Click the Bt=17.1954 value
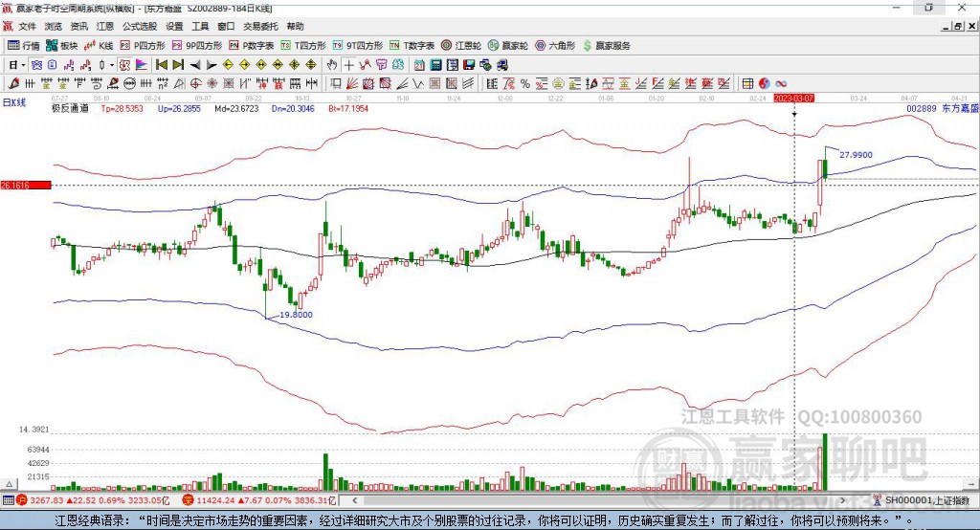 point(348,108)
